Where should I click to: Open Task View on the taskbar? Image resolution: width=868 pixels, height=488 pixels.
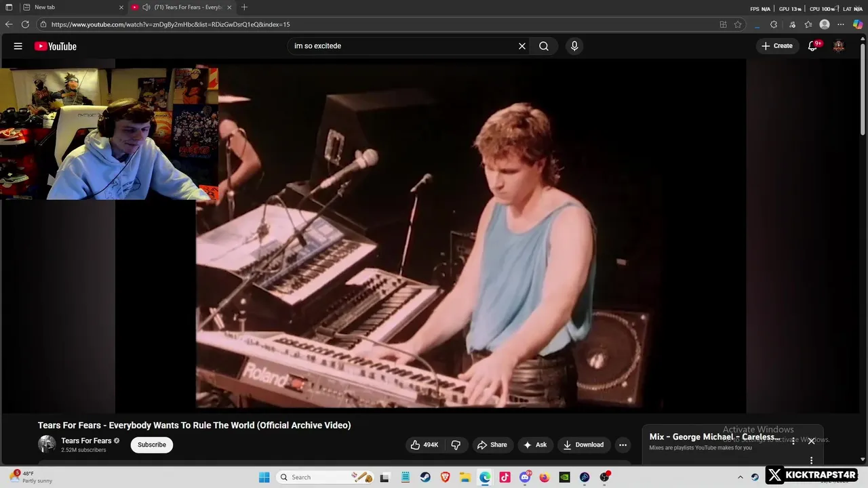pyautogui.click(x=384, y=477)
